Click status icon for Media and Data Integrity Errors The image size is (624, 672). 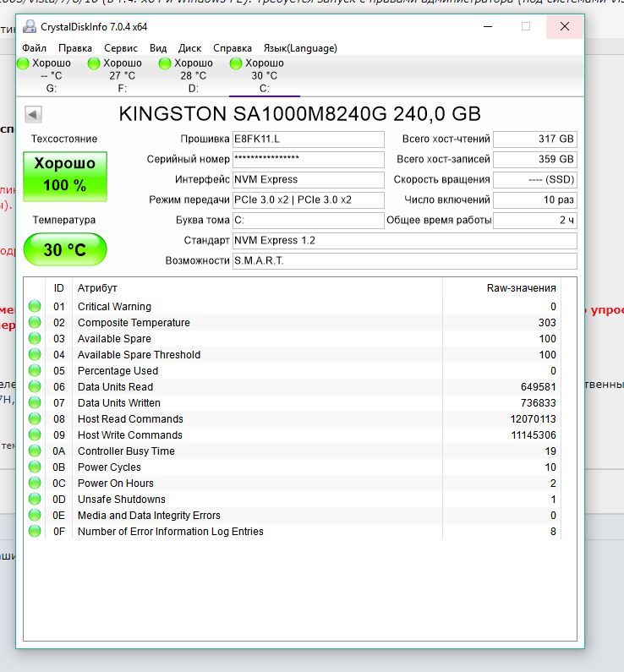click(x=35, y=515)
